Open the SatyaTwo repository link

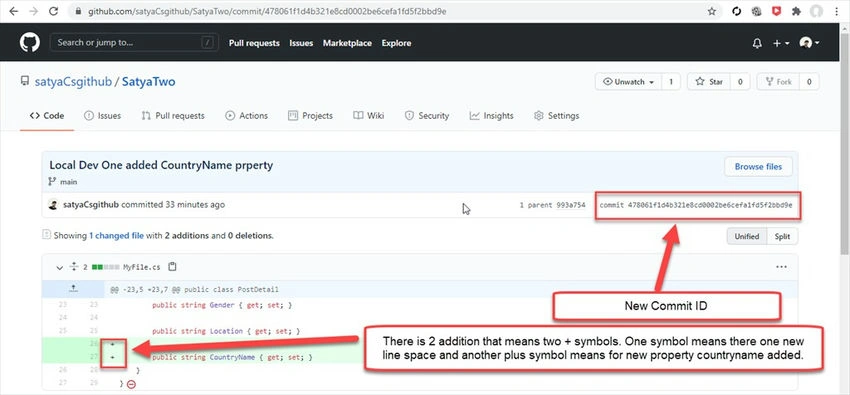(x=149, y=82)
